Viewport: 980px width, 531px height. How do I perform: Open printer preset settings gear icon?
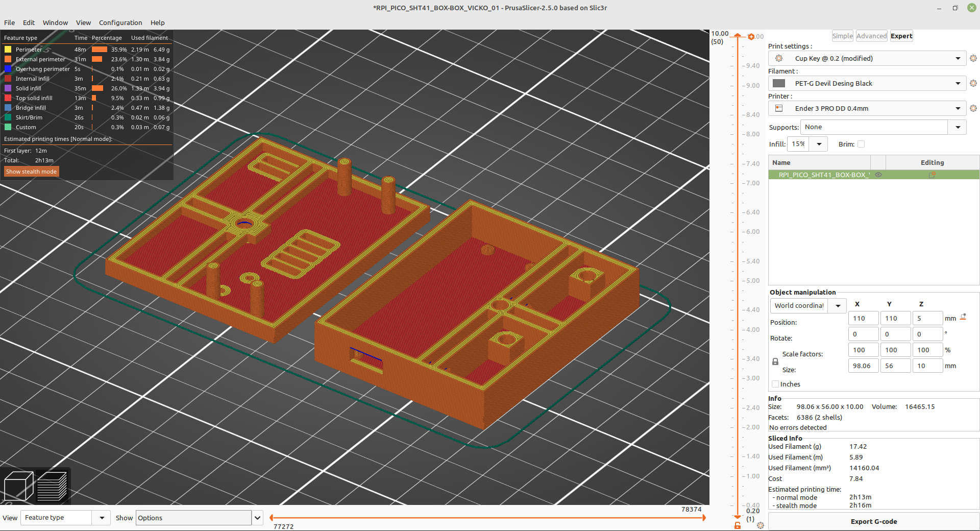pos(973,108)
